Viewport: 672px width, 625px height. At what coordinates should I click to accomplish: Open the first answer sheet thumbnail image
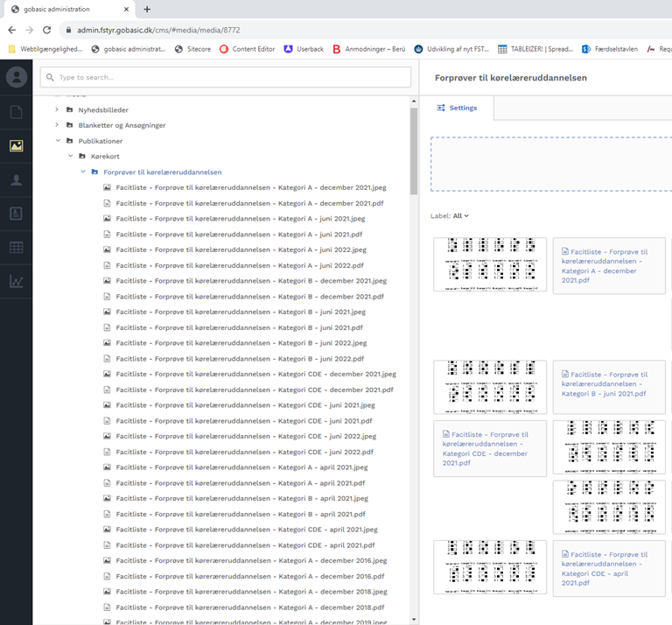click(x=490, y=264)
